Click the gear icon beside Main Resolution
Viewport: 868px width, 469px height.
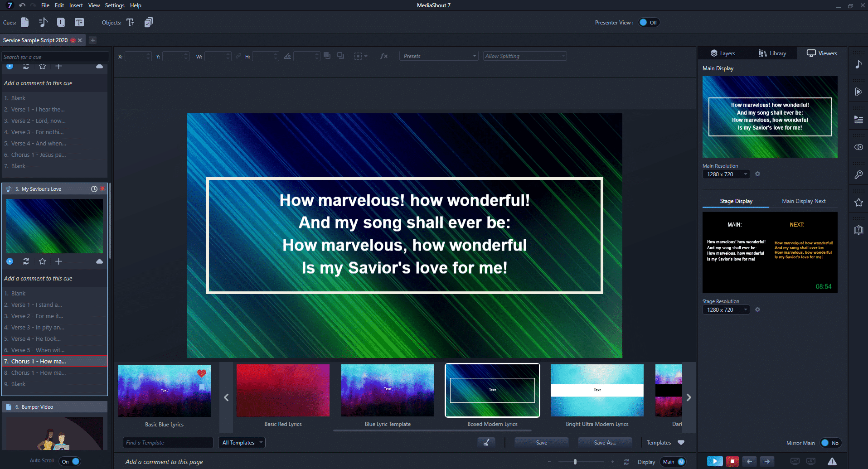click(757, 174)
